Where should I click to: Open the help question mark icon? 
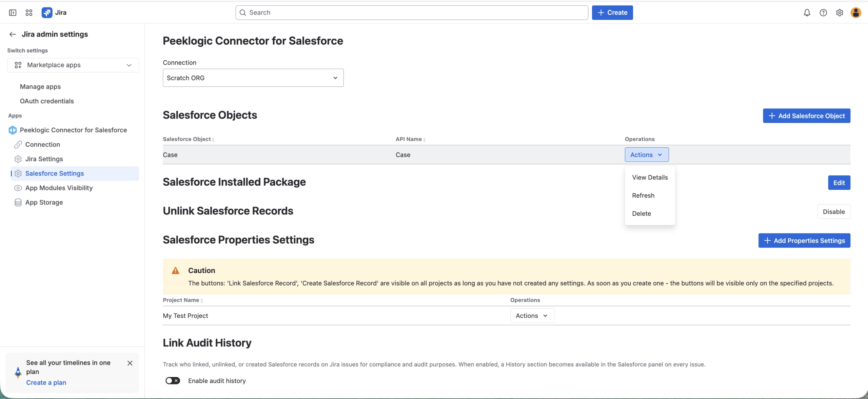823,13
